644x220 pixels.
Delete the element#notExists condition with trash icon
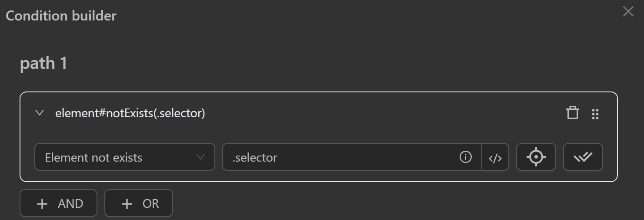573,113
